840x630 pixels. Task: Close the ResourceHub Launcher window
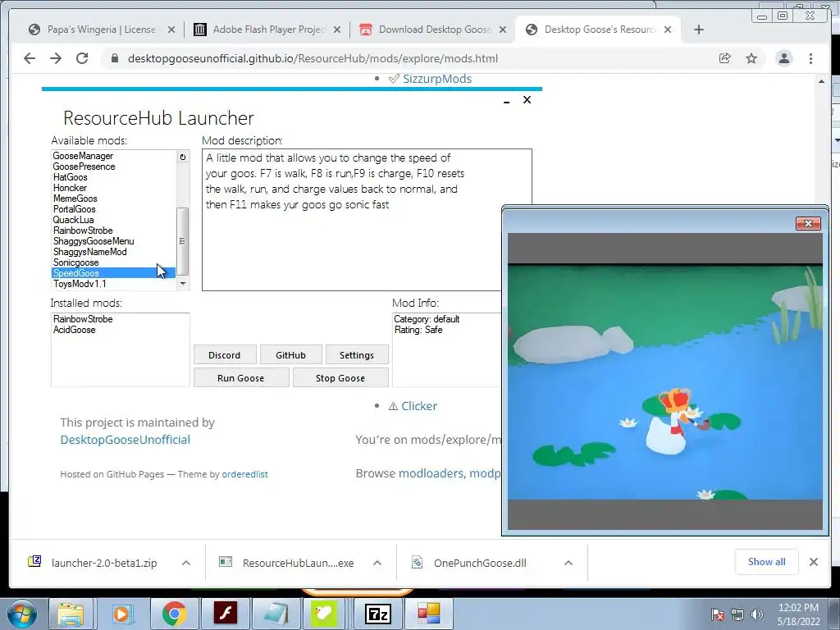tap(527, 99)
